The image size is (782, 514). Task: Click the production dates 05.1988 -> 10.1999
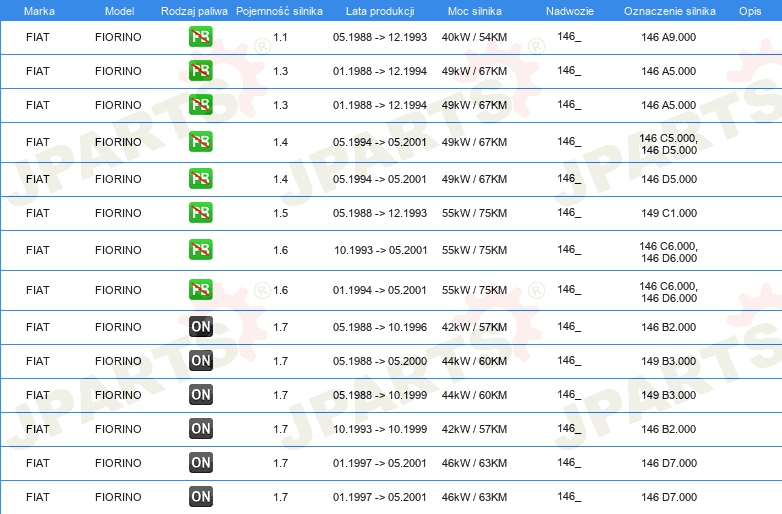click(380, 395)
